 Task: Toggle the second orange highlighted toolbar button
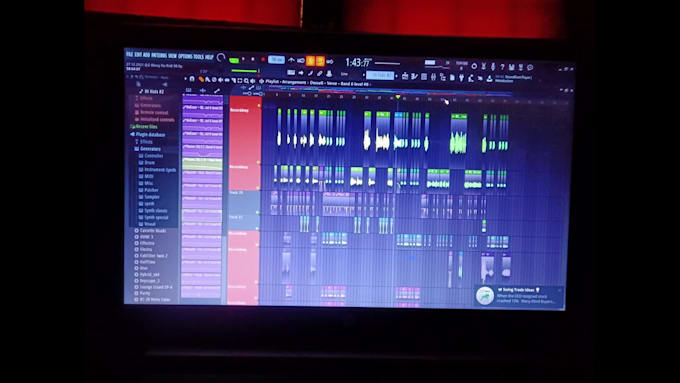[320, 61]
